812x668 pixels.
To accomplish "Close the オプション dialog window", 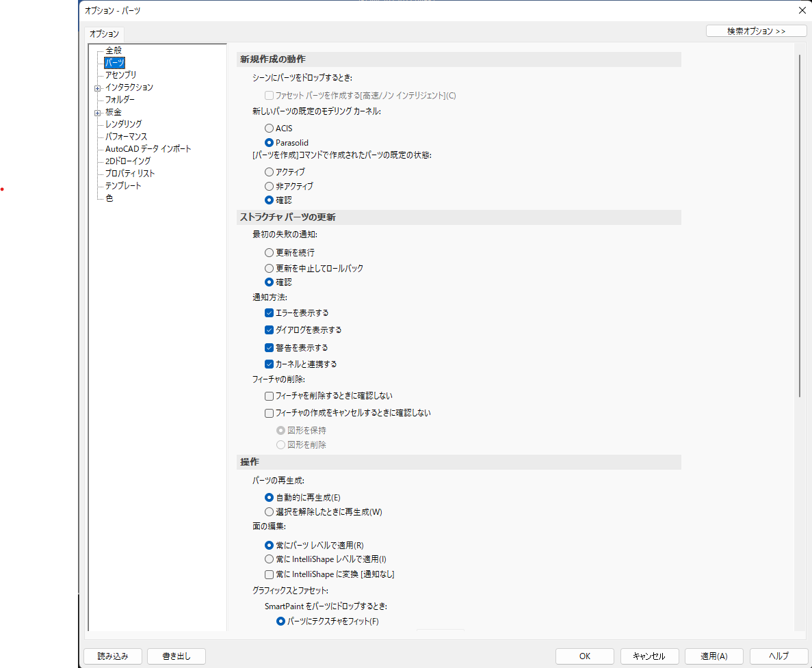I will pos(802,10).
